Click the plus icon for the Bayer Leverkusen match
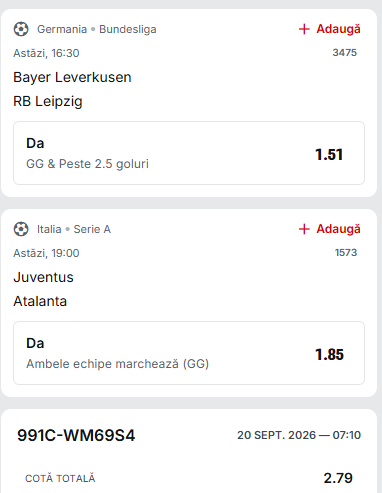The height and width of the screenshot is (493, 382). tap(304, 29)
